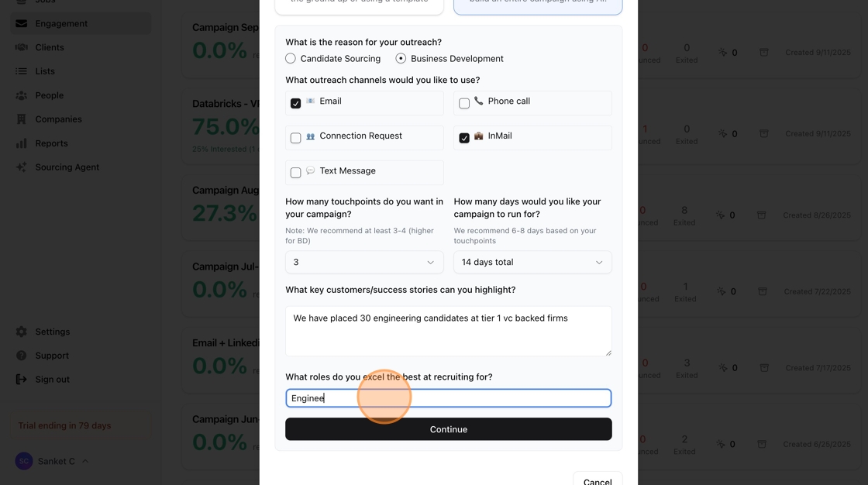Select the Candidate Sourcing radio option
868x485 pixels.
coord(291,59)
